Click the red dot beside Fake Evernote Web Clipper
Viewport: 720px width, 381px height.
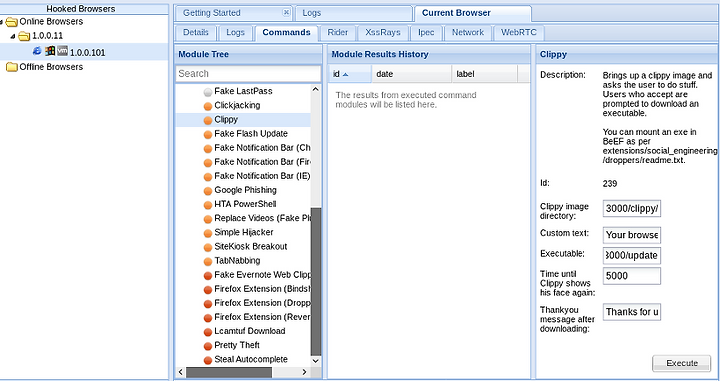click(x=208, y=276)
